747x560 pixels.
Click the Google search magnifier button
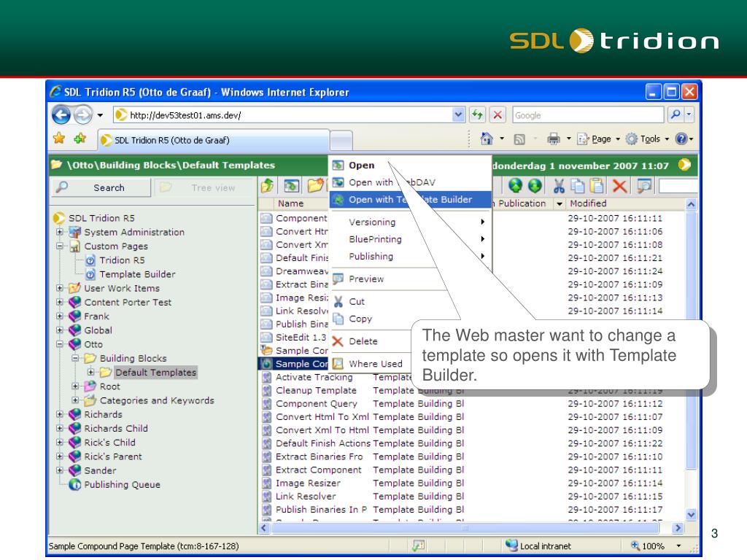coord(675,114)
